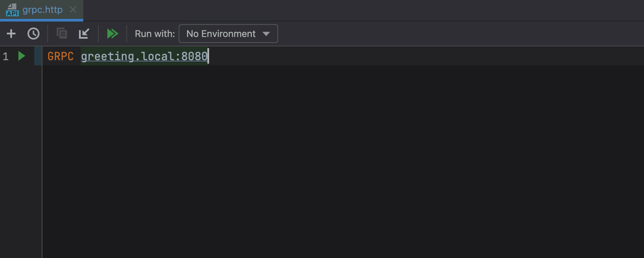This screenshot has height=258, width=644.
Task: Close the grpc.http tab
Action: [x=73, y=9]
